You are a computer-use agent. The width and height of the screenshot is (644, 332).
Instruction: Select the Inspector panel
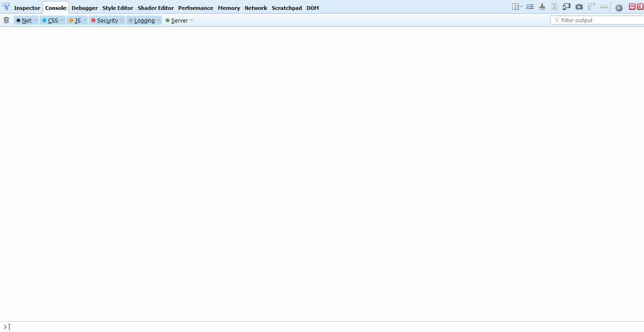[27, 8]
